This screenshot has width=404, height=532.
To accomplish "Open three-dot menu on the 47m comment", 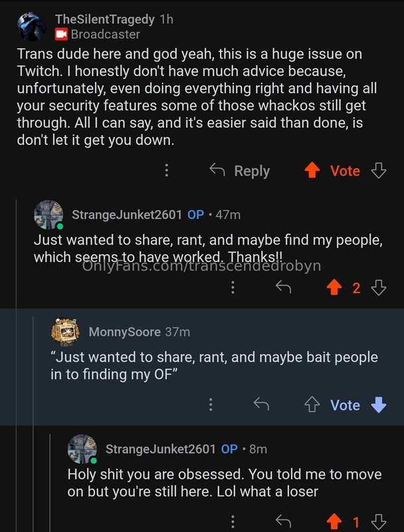I will [x=233, y=288].
